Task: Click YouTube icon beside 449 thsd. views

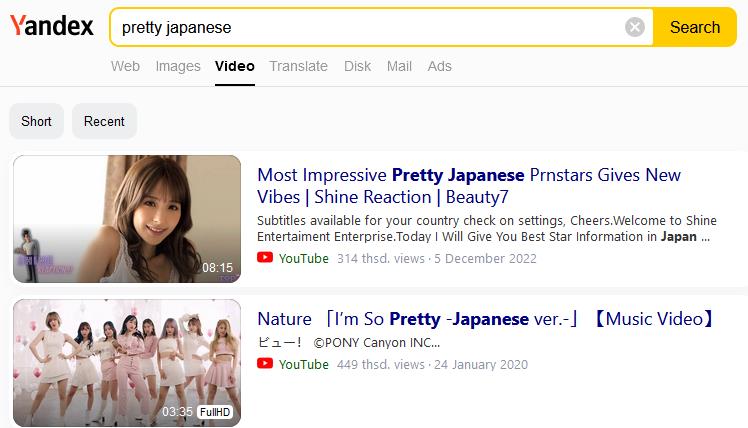Action: pyautogui.click(x=265, y=364)
